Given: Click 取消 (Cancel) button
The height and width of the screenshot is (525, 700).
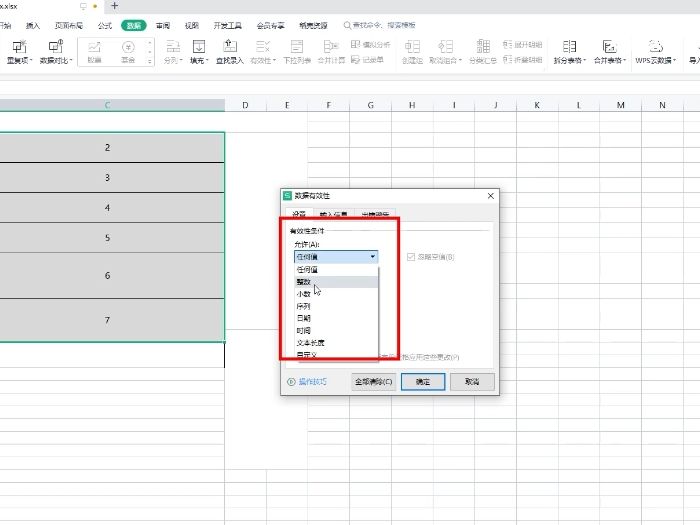Looking at the screenshot, I should (x=472, y=382).
